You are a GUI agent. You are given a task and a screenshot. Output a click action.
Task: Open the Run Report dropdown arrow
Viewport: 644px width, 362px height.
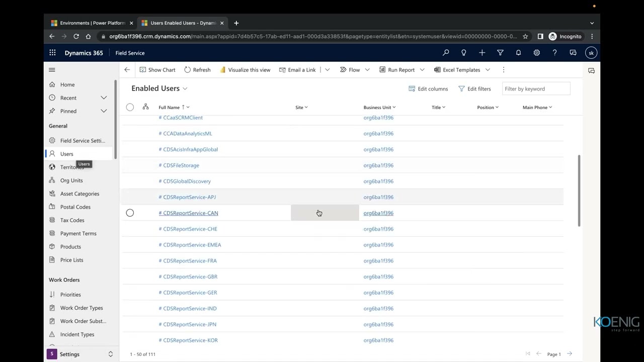click(x=422, y=70)
